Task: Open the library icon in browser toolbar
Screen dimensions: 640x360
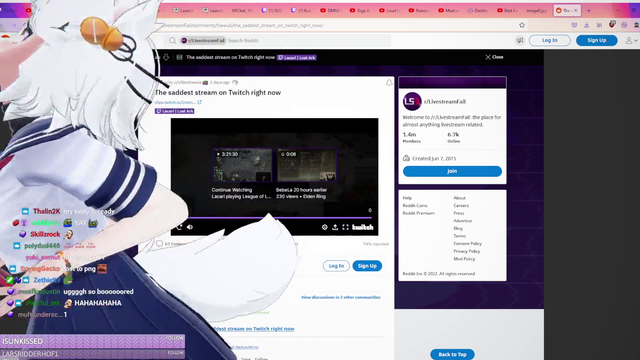Action: tap(599, 25)
